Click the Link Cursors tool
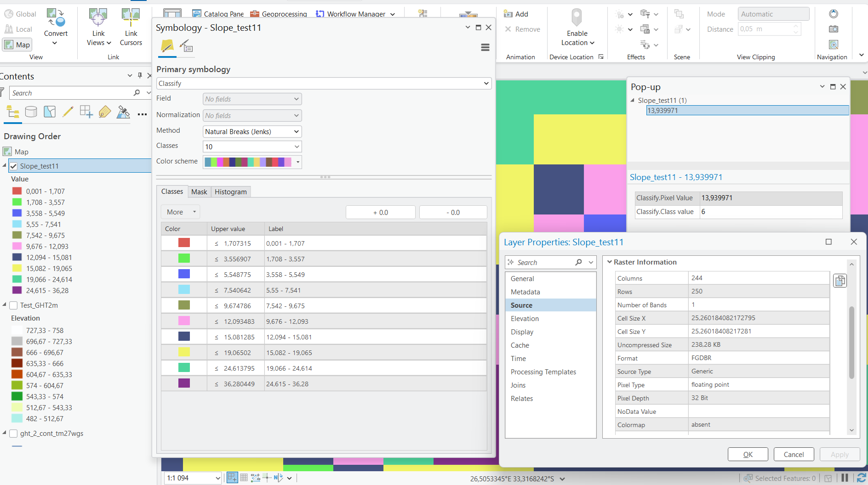Screen dimensions: 868x485 point(131,28)
